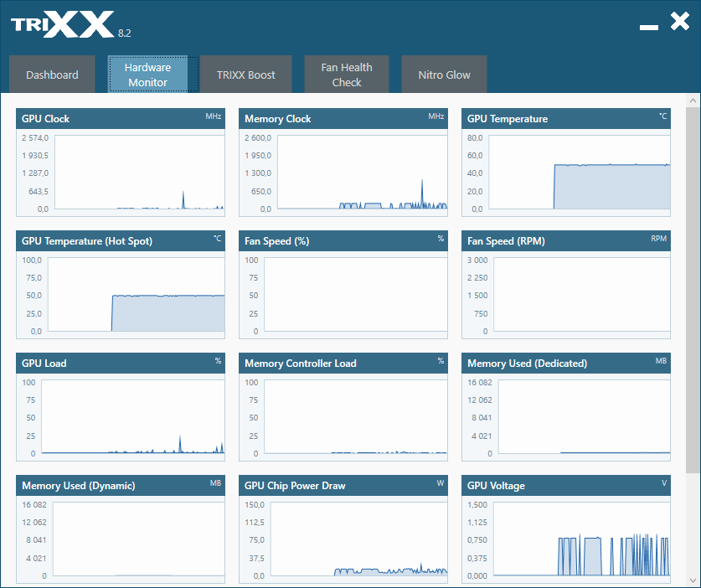
Task: Open the Fan Health Check tab
Action: coord(347,75)
